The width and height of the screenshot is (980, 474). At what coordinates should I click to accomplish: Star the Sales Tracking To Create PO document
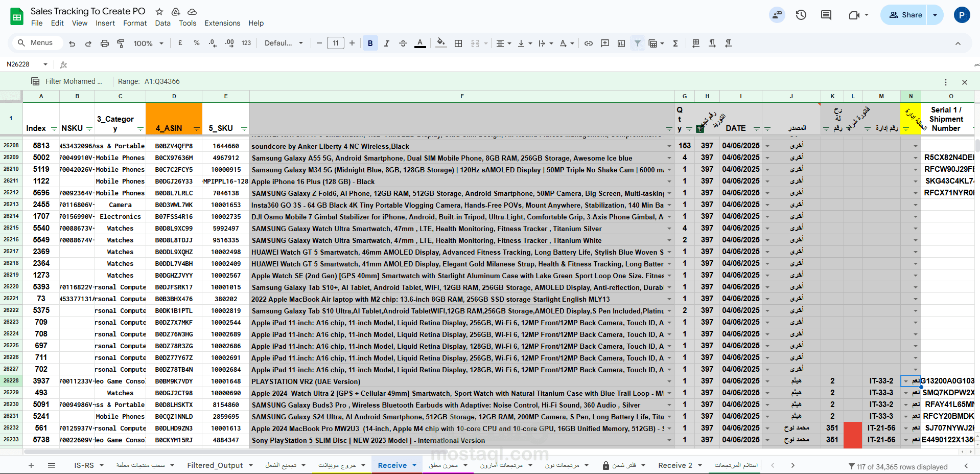[159, 12]
